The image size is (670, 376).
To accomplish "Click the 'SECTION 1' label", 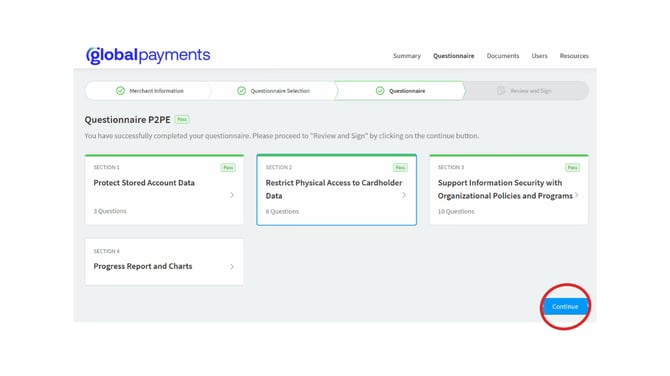I will [106, 167].
